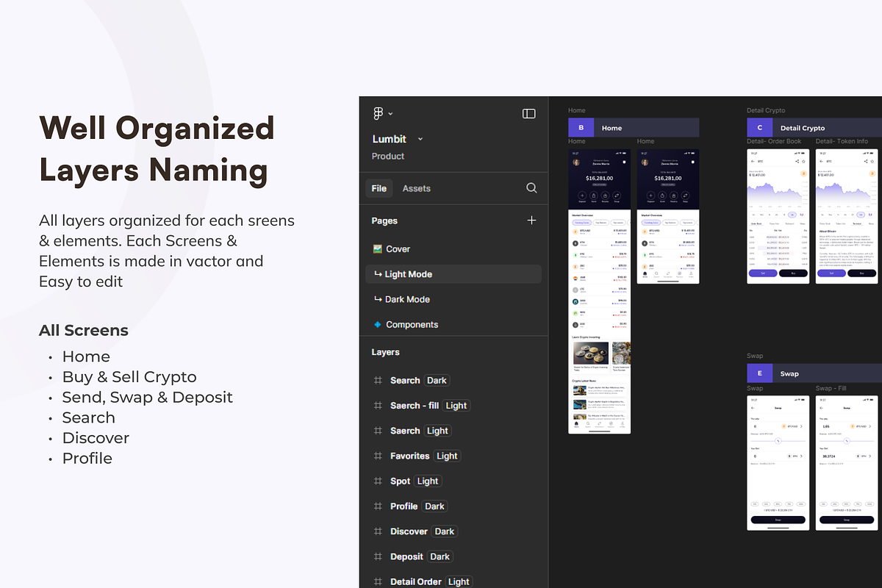This screenshot has height=588, width=882.
Task: Select the Profile Dark layer
Action: 417,506
